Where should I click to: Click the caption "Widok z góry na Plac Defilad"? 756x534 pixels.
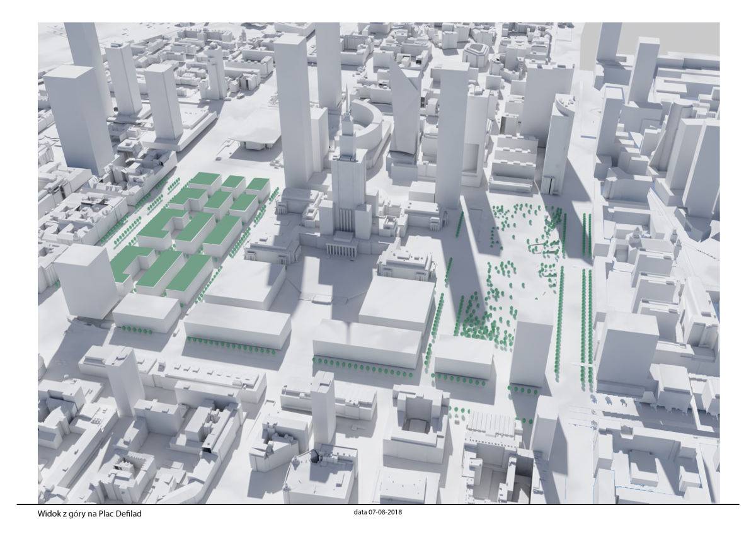click(x=89, y=514)
